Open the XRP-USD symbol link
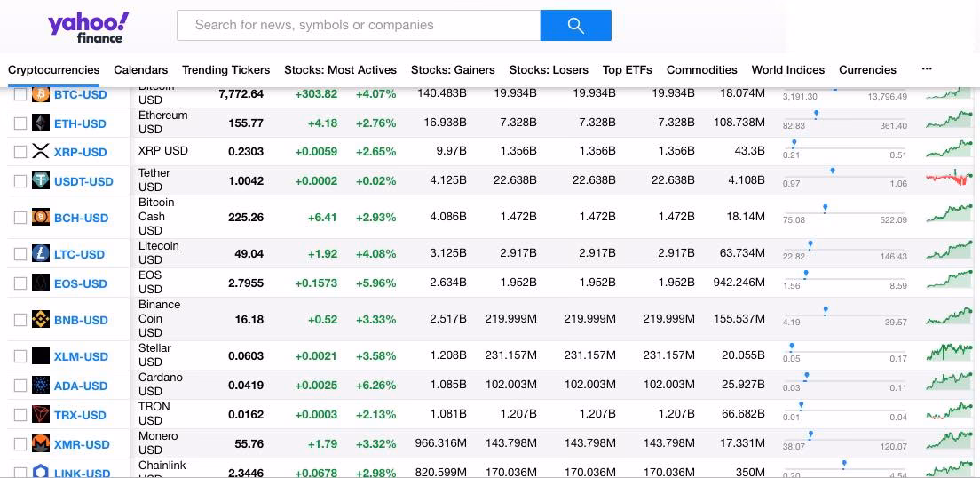The image size is (980, 478). pyautogui.click(x=81, y=152)
